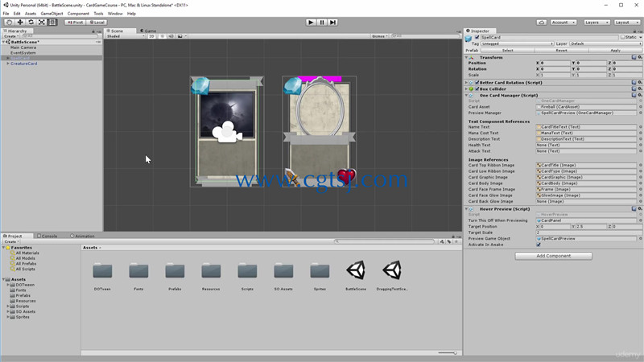Open Hierarchy Create menu button
644x362 pixels.
click(11, 36)
